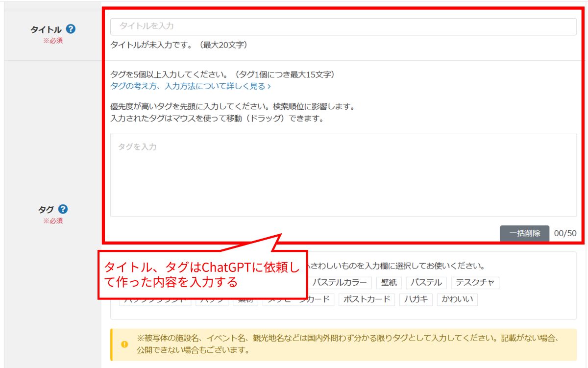
Task: Click the red ChatGPT annotation callout
Action: (x=202, y=274)
